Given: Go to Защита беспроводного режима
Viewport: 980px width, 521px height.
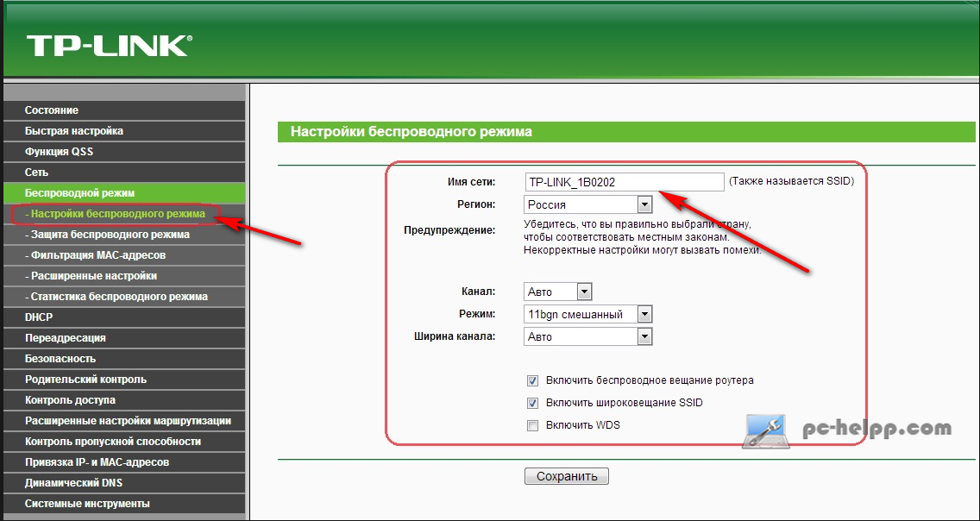Looking at the screenshot, I should (x=124, y=235).
